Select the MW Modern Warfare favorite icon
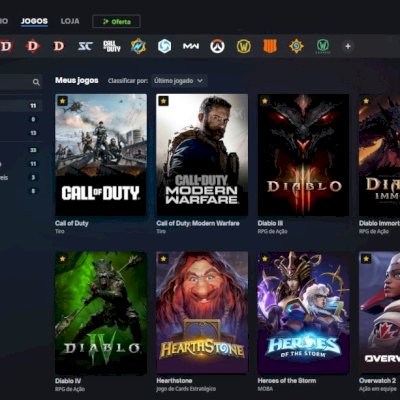Screen dimensions: 400x400 pos(191,46)
